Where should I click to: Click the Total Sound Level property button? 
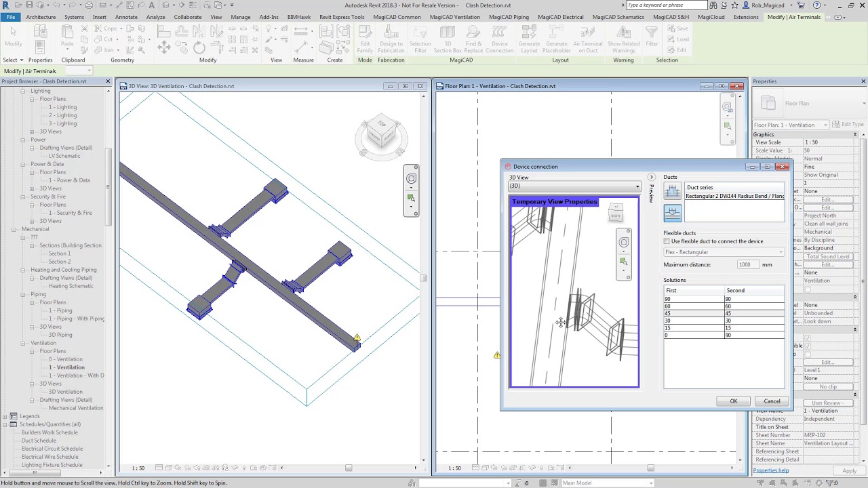[828, 256]
